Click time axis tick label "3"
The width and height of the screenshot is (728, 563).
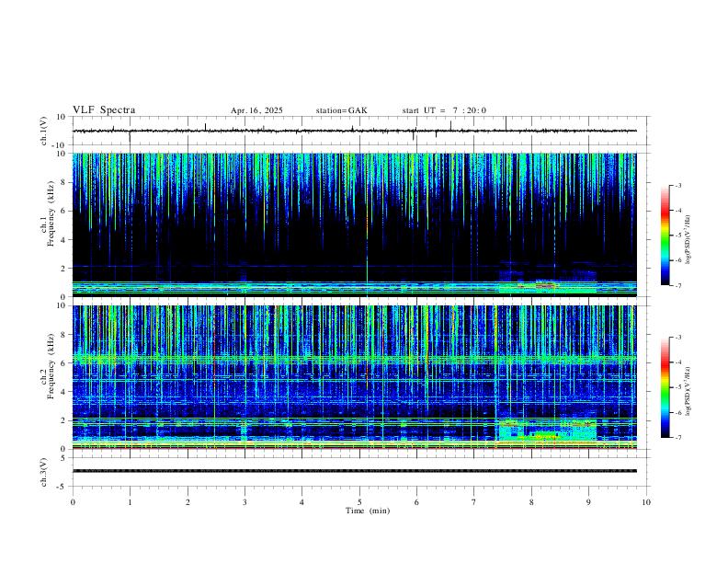(245, 502)
